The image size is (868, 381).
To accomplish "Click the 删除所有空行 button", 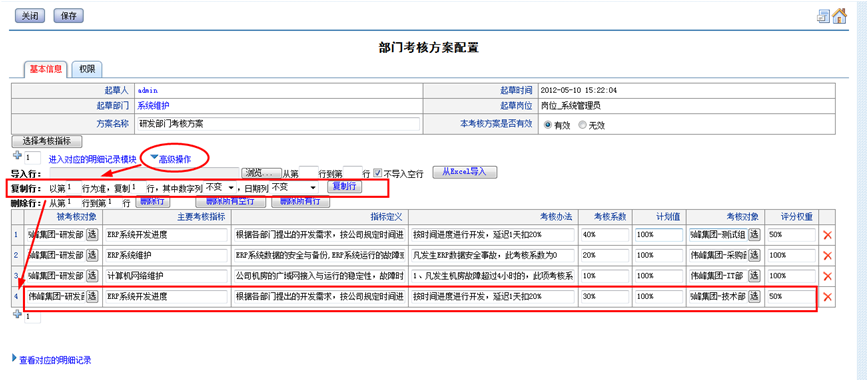I will point(230,202).
